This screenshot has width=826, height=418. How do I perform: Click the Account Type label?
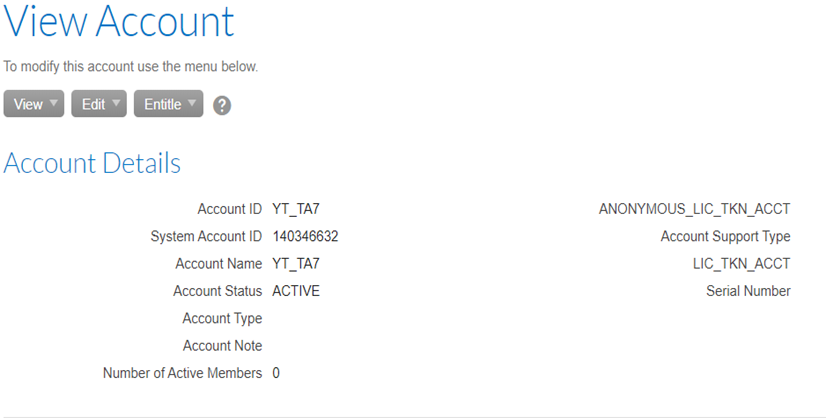[222, 318]
